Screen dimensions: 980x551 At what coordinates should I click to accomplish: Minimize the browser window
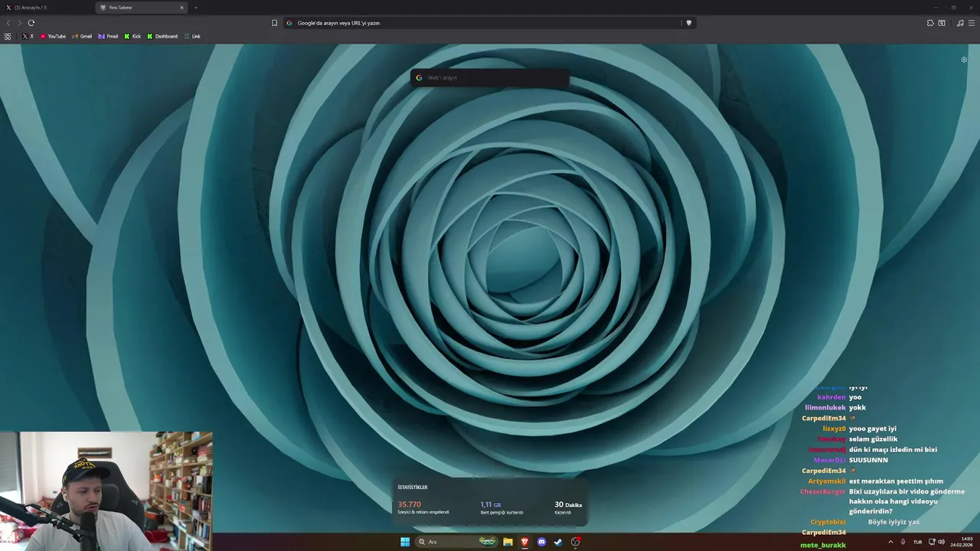[934, 8]
